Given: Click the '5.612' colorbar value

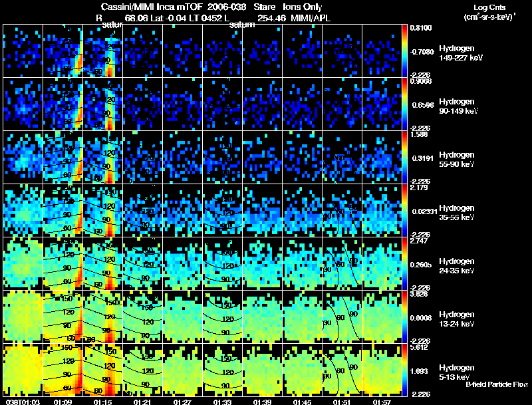Looking at the screenshot, I should coord(419,347).
